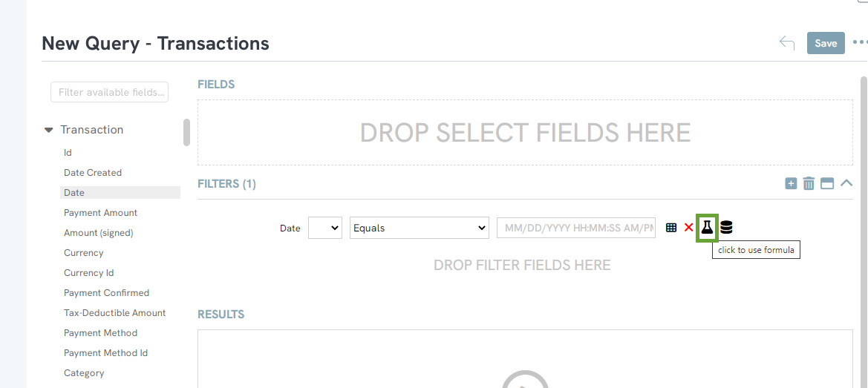Open the three-dots more options menu
Viewport: 868px width, 388px height.
(x=861, y=42)
